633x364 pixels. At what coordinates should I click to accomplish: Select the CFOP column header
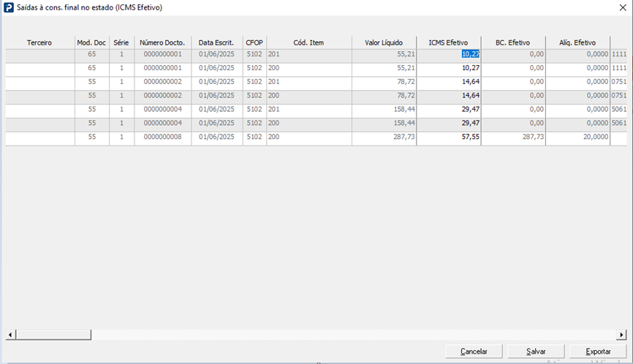point(254,43)
